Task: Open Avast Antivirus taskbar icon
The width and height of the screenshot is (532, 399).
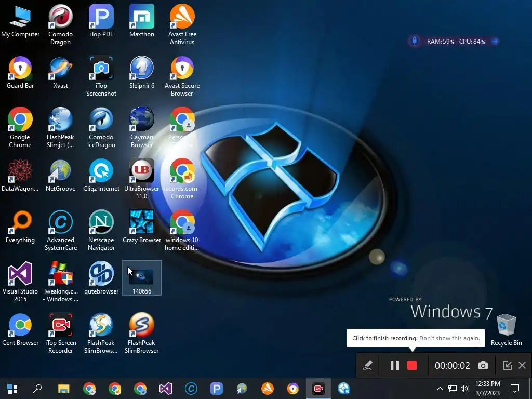Action: pos(268,389)
